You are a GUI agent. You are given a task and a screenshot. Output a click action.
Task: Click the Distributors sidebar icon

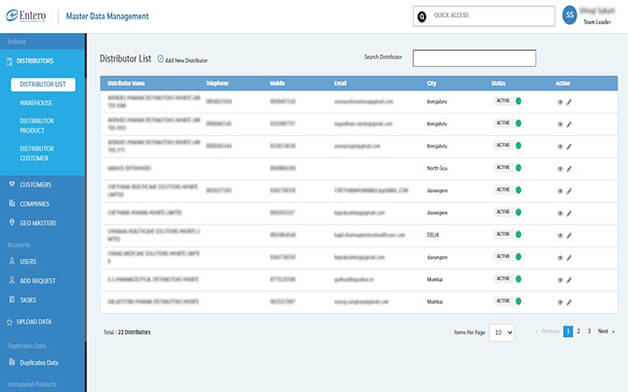pyautogui.click(x=10, y=61)
